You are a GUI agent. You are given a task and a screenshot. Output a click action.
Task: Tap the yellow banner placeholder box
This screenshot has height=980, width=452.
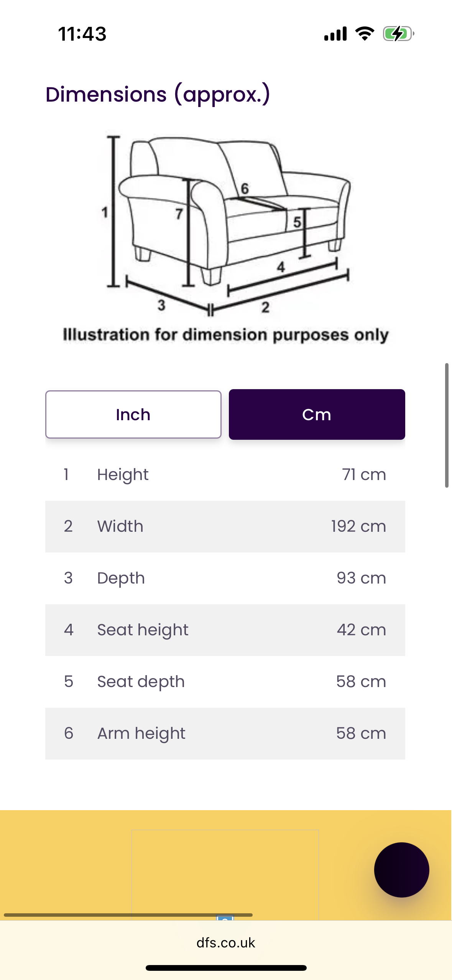[225, 870]
